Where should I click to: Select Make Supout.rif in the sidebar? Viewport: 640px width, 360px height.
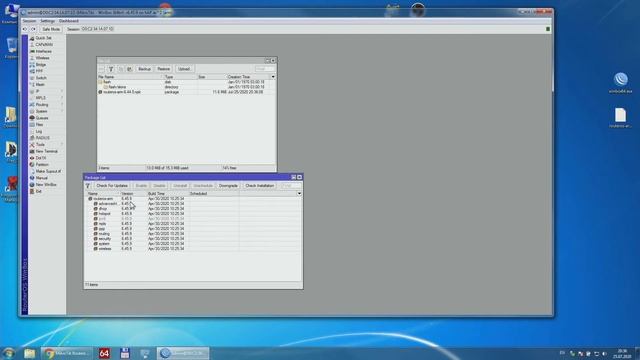48,171
